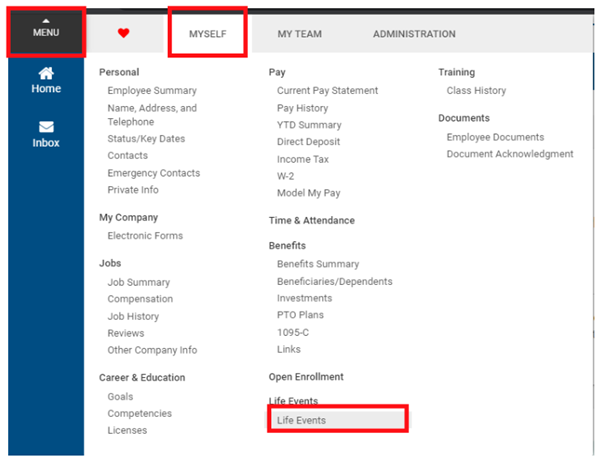
Task: Open Beneficiaries/Dependents
Action: (334, 282)
